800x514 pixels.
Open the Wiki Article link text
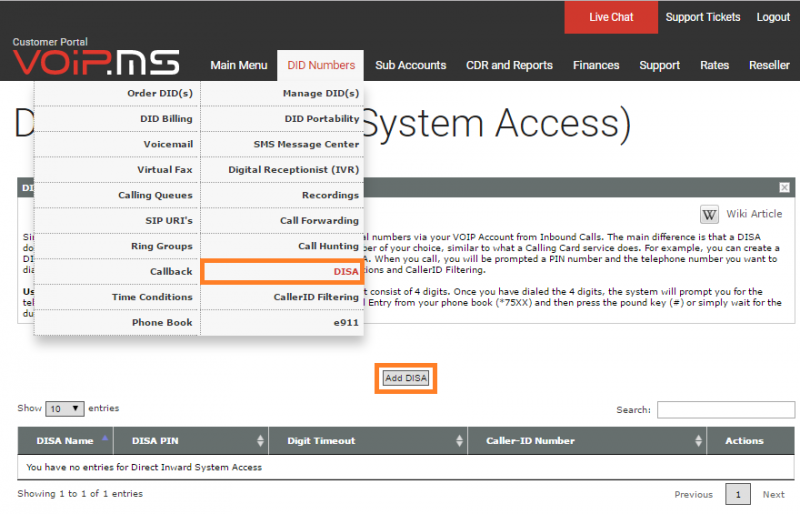(754, 214)
